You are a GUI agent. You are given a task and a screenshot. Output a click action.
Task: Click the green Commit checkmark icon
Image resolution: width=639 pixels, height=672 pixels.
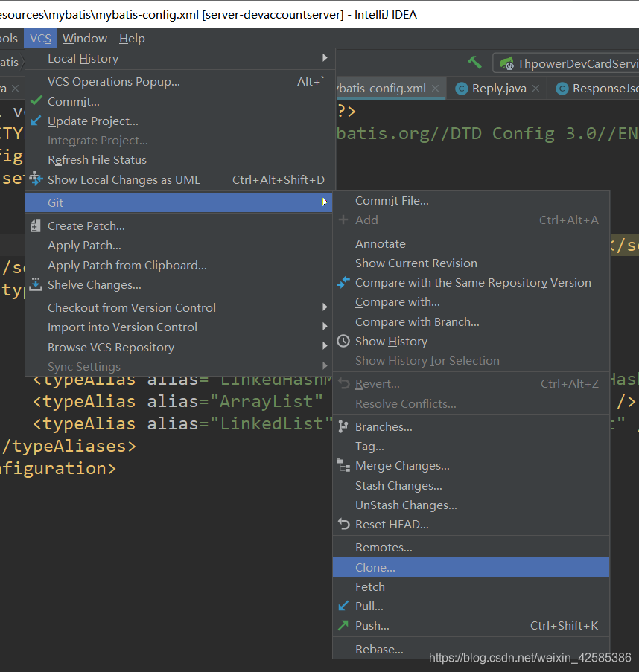click(36, 100)
